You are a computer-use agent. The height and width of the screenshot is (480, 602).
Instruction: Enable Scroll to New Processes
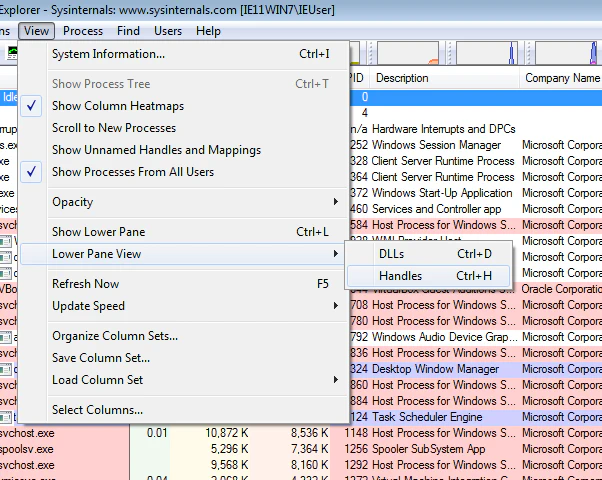pyautogui.click(x=184, y=127)
